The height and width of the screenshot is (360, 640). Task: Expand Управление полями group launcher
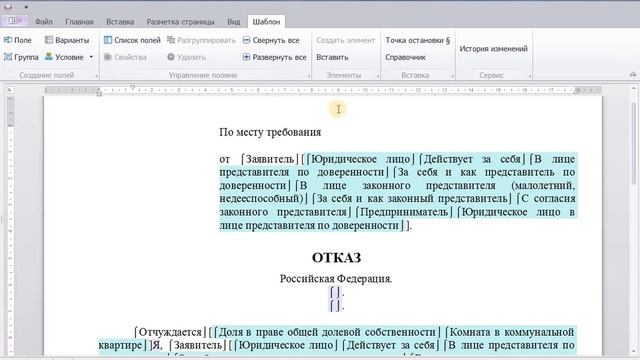coord(309,76)
